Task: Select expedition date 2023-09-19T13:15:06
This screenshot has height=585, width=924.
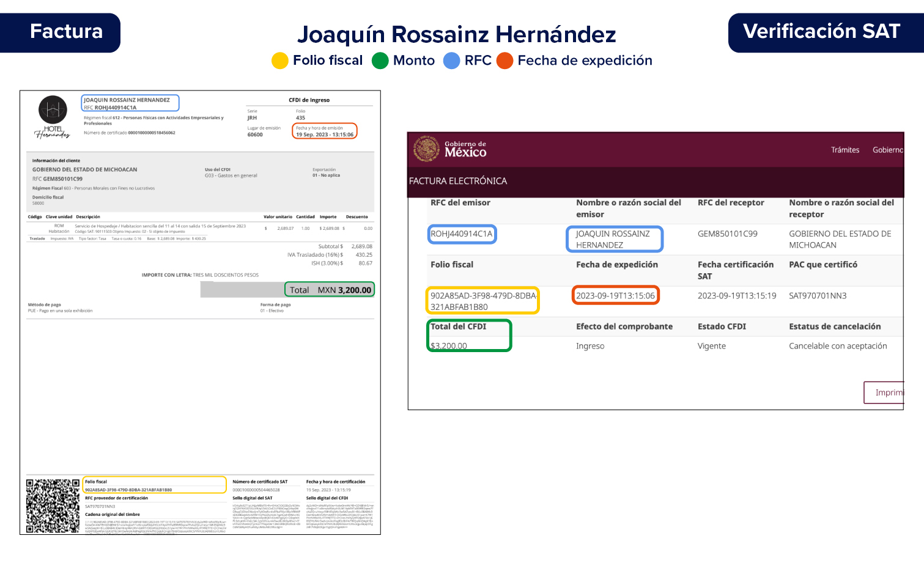Action: tap(615, 295)
